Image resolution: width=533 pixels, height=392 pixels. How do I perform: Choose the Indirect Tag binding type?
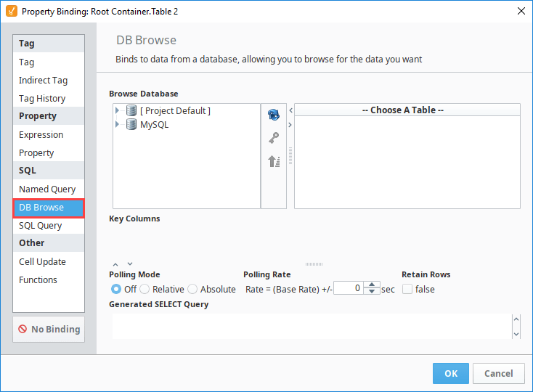(x=49, y=81)
